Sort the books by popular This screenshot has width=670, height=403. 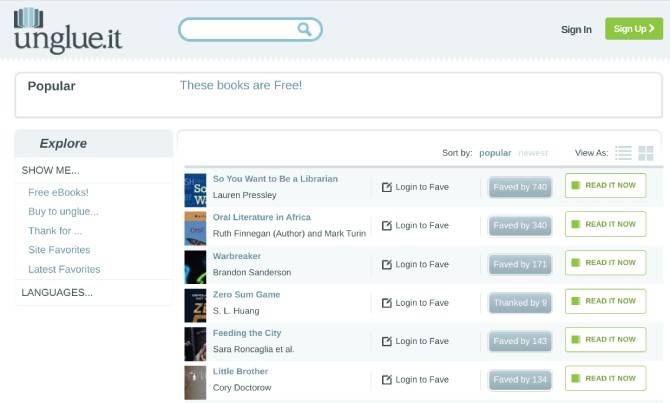click(495, 153)
